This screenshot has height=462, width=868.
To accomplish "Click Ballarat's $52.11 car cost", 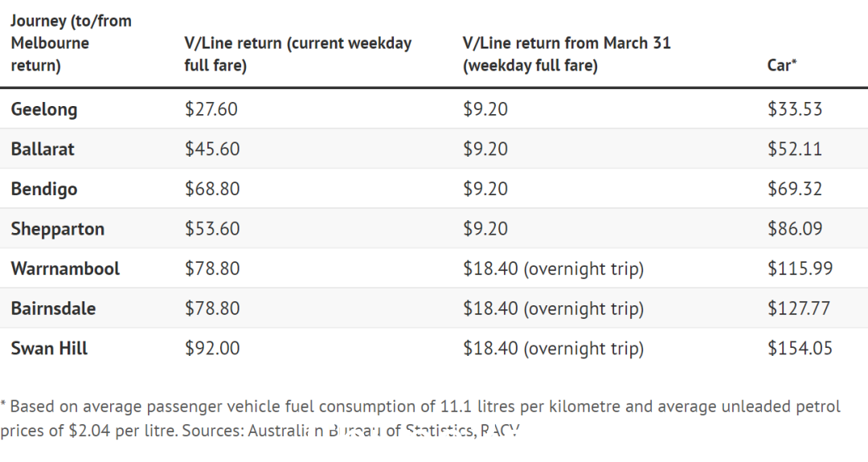I will point(794,149).
